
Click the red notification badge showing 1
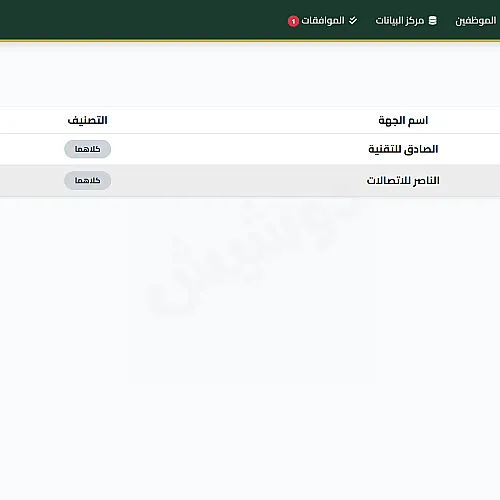[293, 21]
